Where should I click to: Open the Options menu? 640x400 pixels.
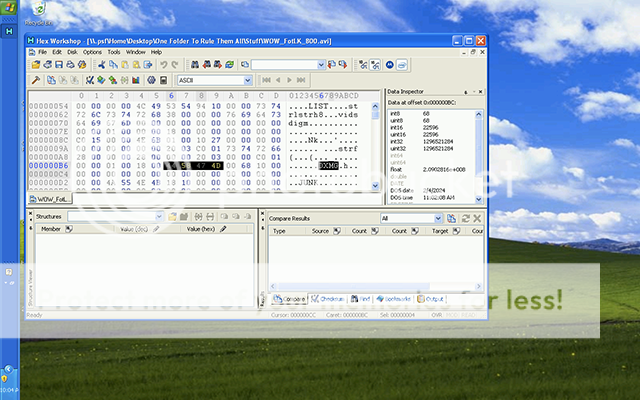coord(92,52)
